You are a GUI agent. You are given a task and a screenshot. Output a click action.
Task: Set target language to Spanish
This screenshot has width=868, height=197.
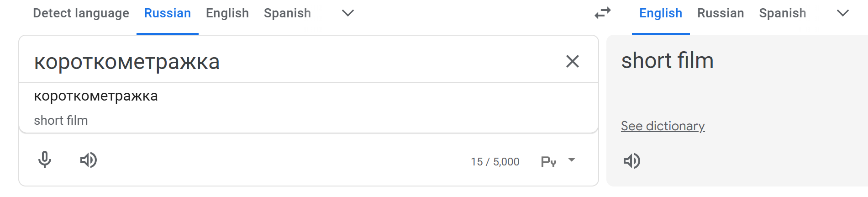pyautogui.click(x=783, y=13)
